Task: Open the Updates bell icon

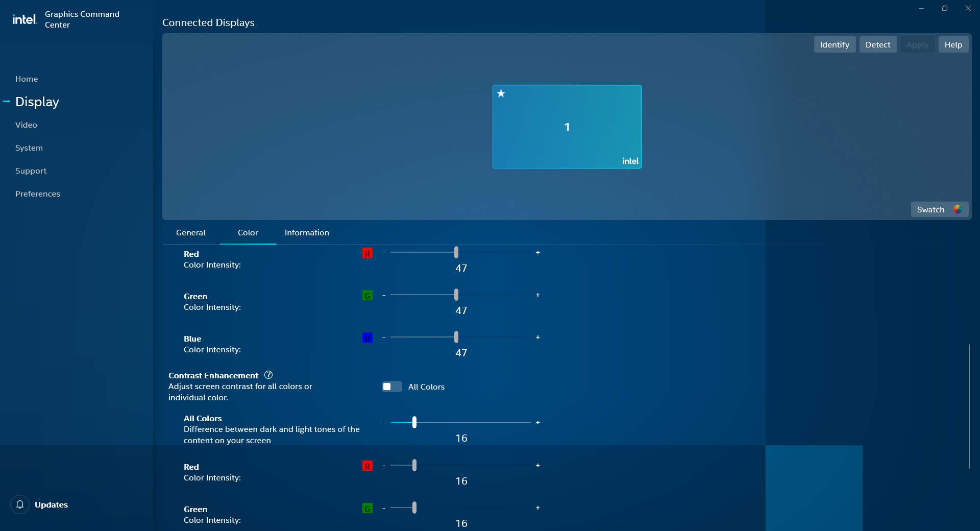Action: [20, 504]
